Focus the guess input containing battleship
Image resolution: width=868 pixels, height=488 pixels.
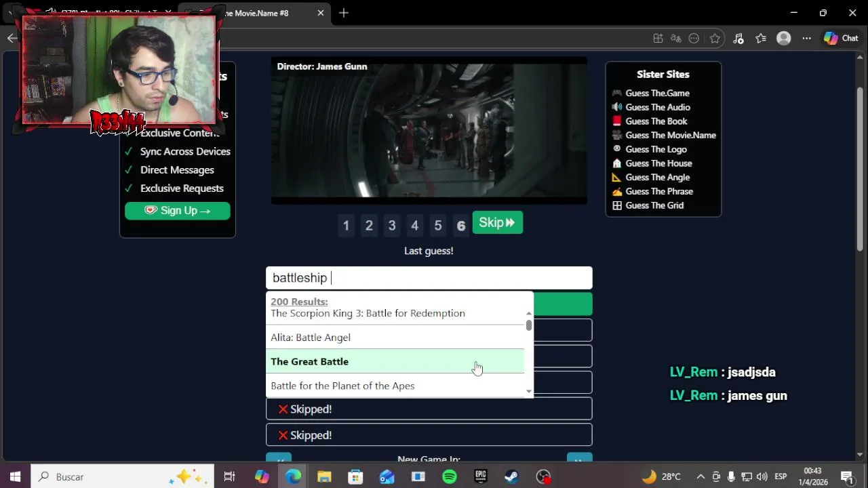pos(429,278)
